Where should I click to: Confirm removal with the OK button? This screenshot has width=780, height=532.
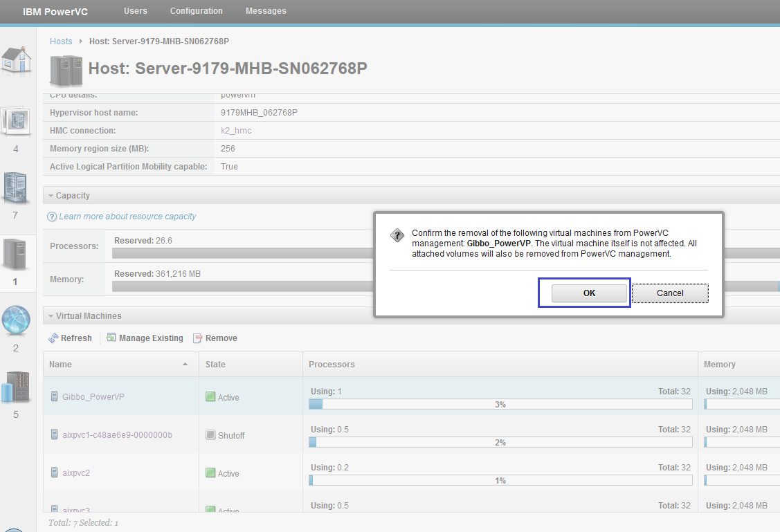(x=589, y=293)
